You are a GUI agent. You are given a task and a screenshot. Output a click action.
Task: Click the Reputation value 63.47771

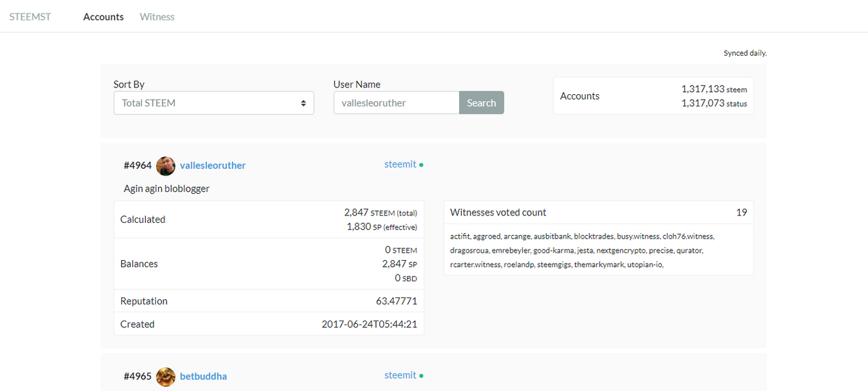point(393,301)
